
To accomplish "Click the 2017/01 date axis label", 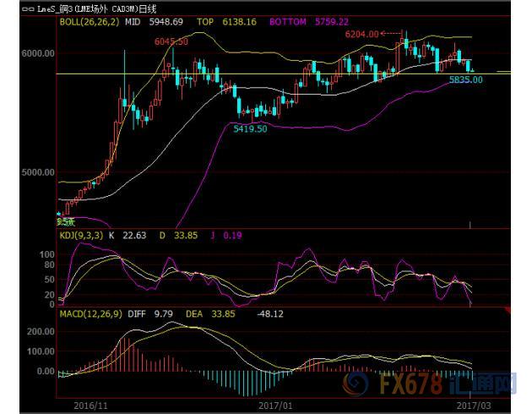I will click(275, 406).
